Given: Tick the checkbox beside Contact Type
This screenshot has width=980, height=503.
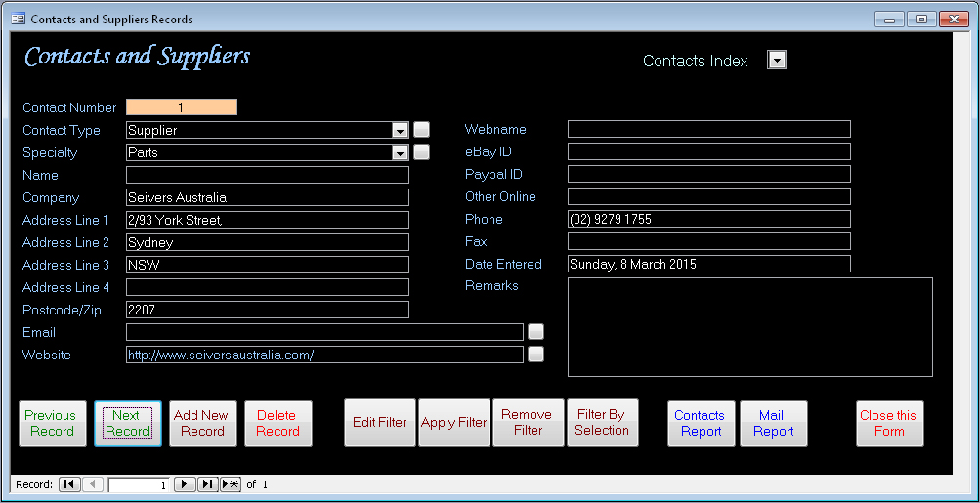Looking at the screenshot, I should coord(422,129).
